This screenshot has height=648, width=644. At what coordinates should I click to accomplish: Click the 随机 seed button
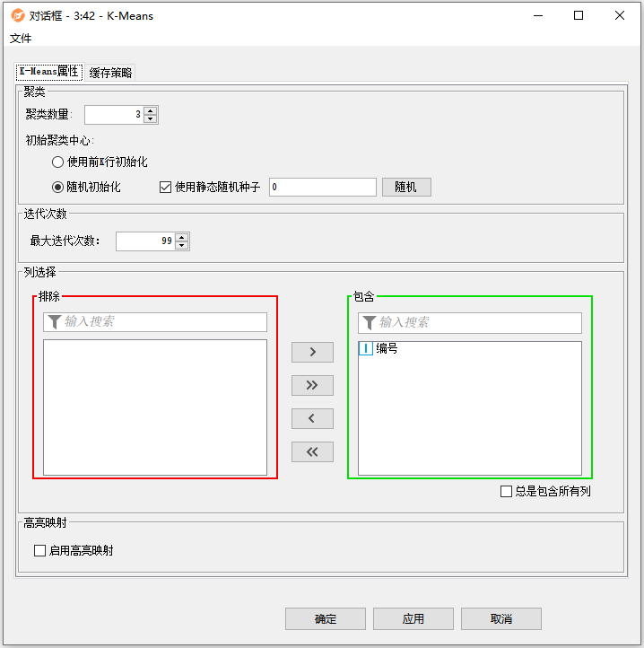click(406, 187)
